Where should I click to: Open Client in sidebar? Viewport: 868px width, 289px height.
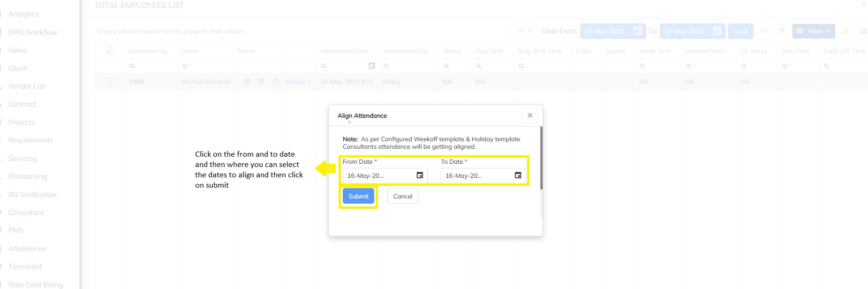coord(18,68)
